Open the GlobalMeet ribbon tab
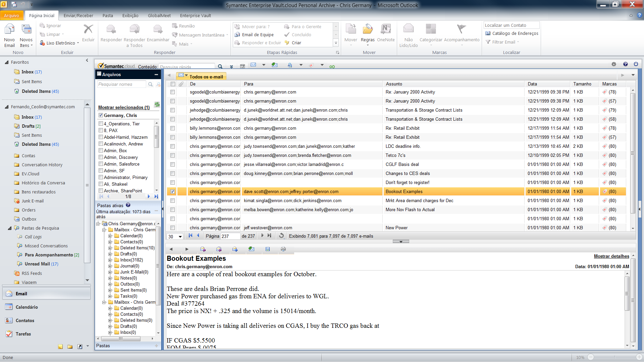The height and width of the screenshot is (362, 644). tap(159, 15)
